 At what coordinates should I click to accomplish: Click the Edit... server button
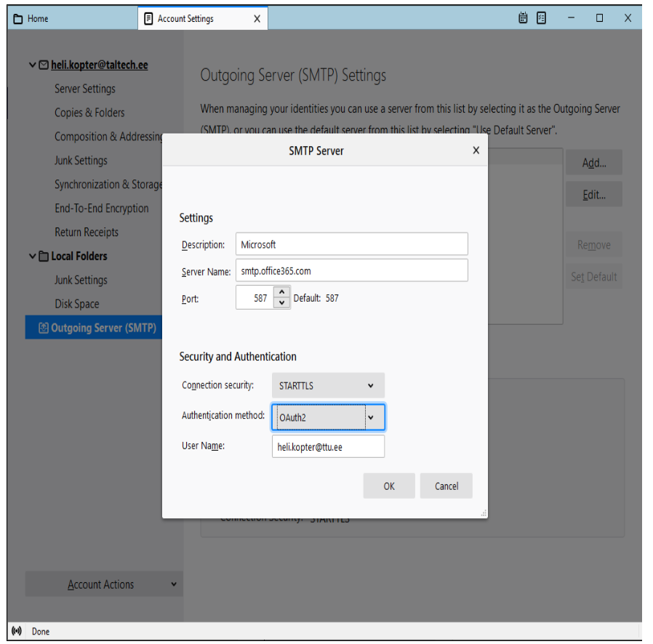click(594, 194)
